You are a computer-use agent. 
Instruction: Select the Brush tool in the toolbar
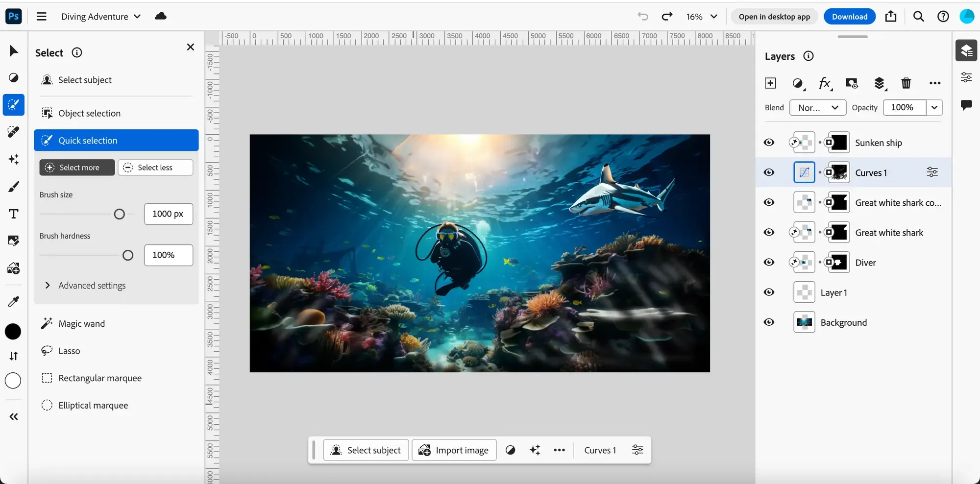[13, 186]
